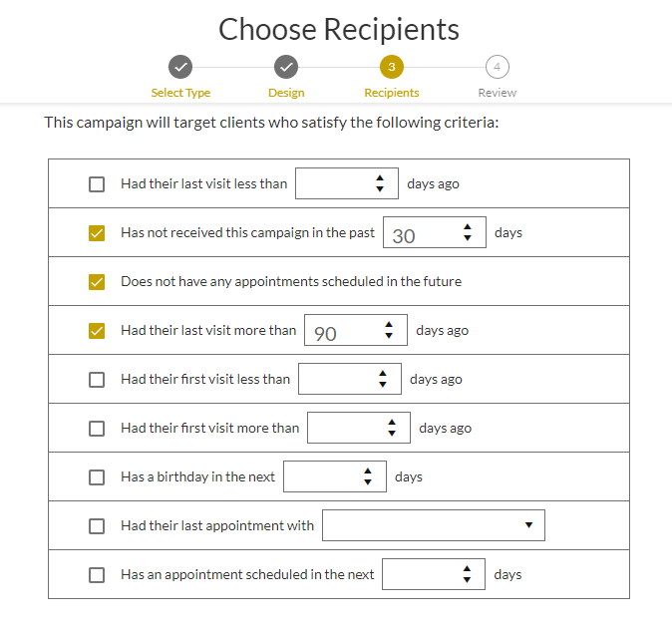
Task: Click the Design step checkmark circle
Action: point(286,67)
